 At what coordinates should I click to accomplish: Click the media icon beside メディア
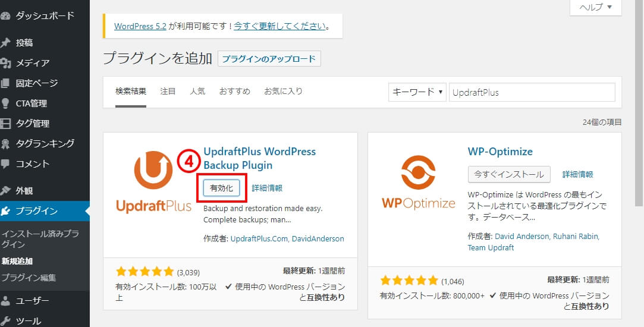pyautogui.click(x=5, y=63)
